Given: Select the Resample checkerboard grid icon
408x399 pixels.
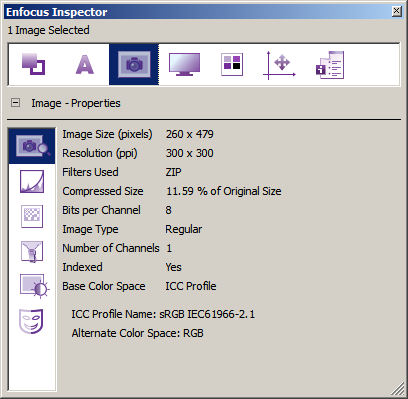Looking at the screenshot, I should [x=32, y=216].
